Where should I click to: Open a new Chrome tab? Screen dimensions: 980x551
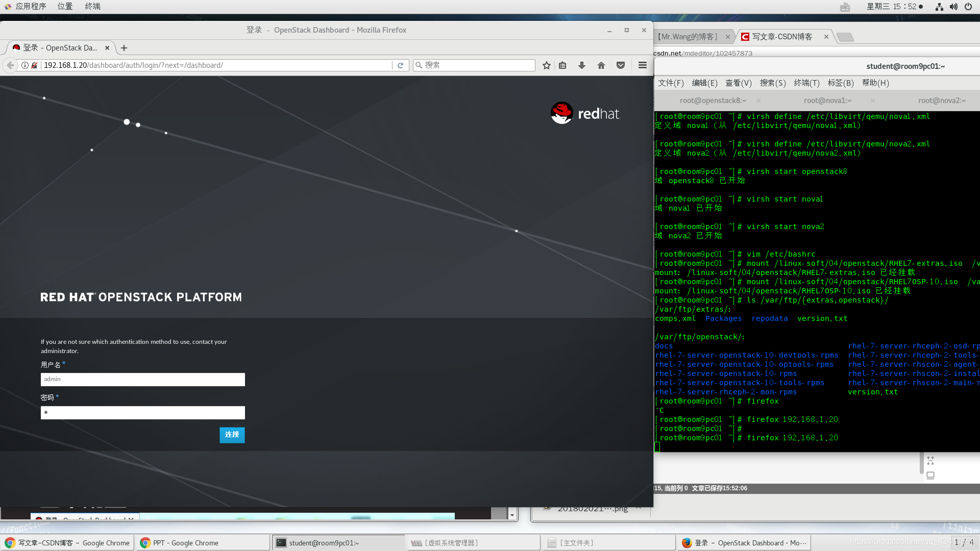tap(846, 37)
